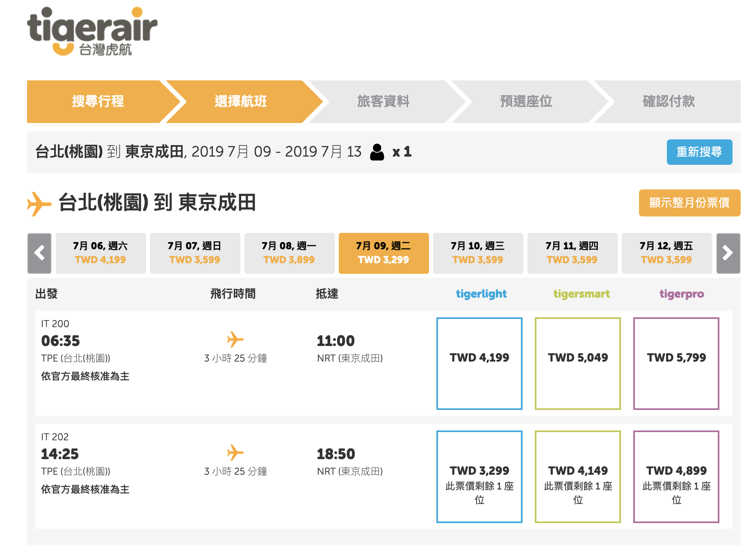Screen dimensions: 744x560
Task: Click the airplane icon in IT 202 row
Action: coord(235,453)
